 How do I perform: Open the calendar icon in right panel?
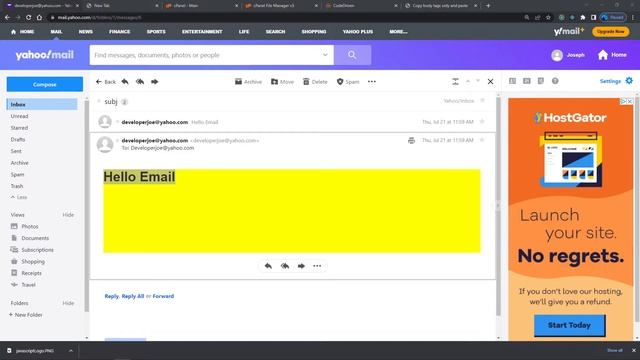coord(527,81)
